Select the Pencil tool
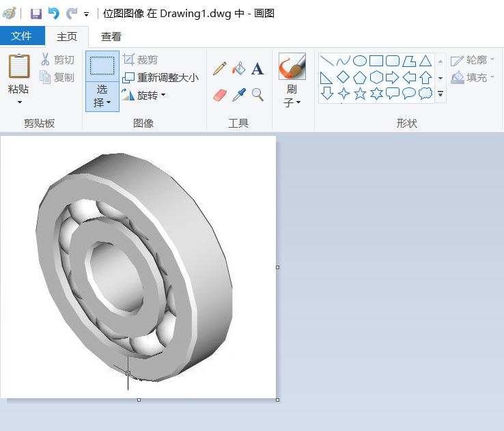504x431 pixels. pyautogui.click(x=219, y=68)
